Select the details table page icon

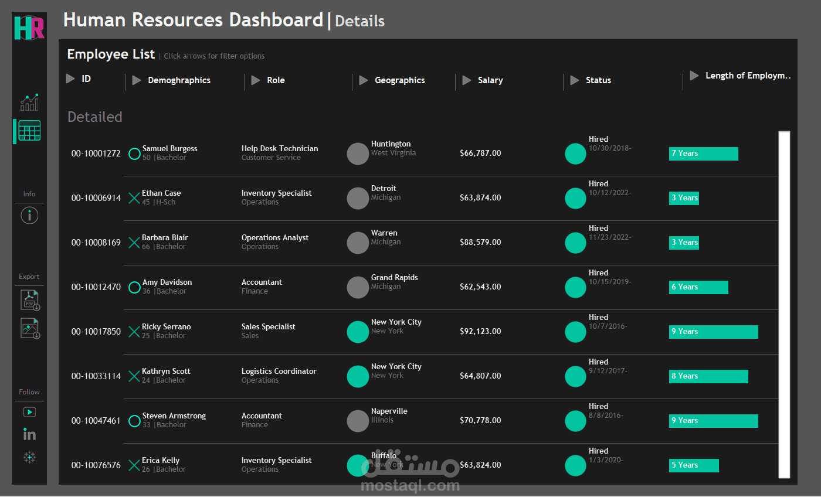click(x=29, y=131)
